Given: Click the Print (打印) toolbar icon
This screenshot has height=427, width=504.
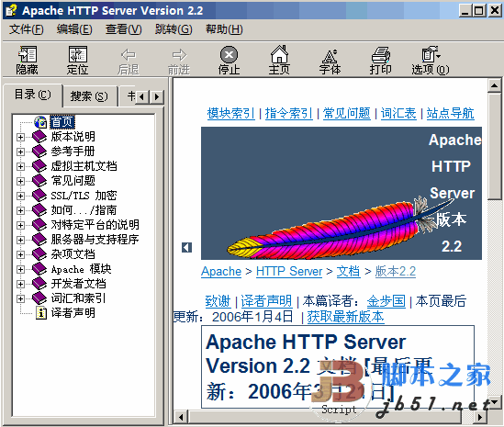Looking at the screenshot, I should tap(381, 55).
